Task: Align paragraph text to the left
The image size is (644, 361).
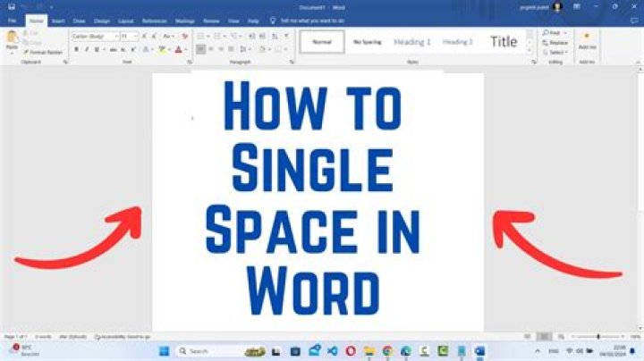Action: 200,49
